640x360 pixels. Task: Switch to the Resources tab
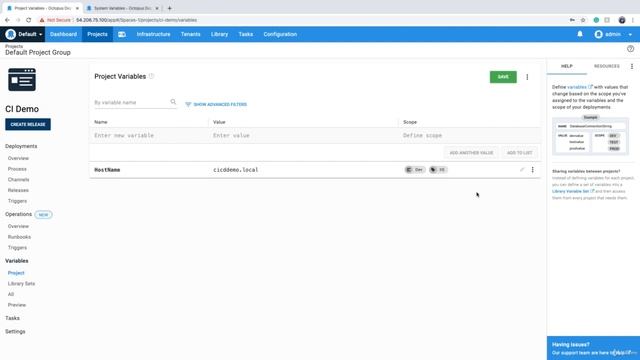coord(607,66)
